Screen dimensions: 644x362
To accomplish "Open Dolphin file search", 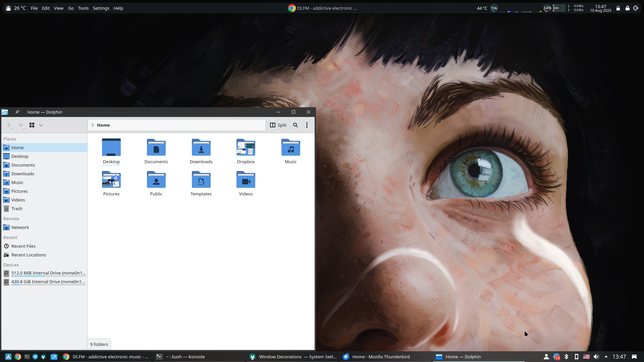I will (x=296, y=125).
